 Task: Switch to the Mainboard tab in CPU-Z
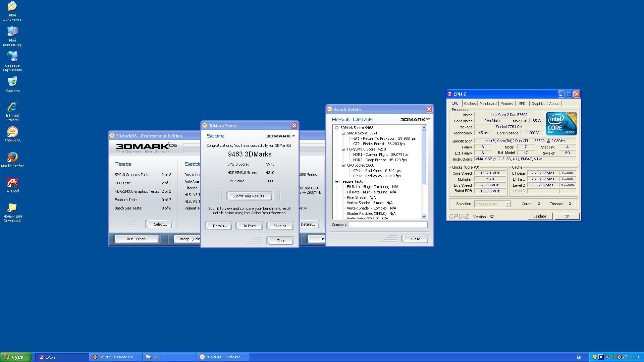click(x=488, y=104)
